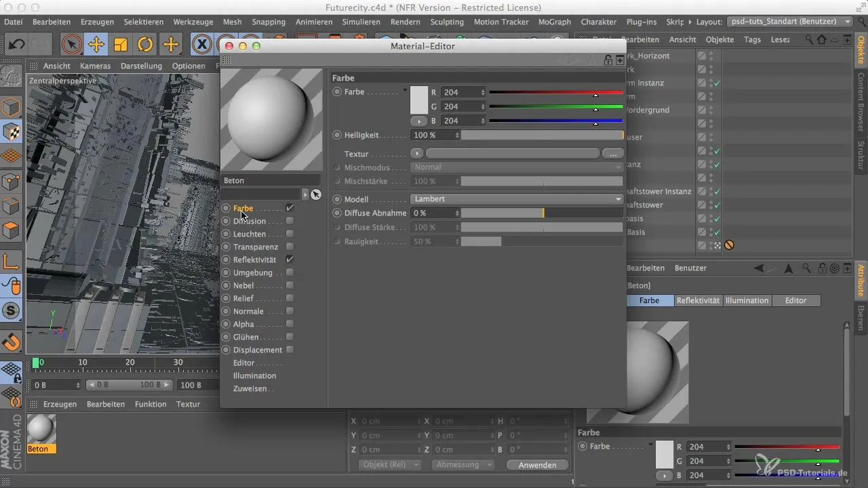Enable the Transparenz channel checkbox
This screenshot has width=868, height=488.
(290, 247)
